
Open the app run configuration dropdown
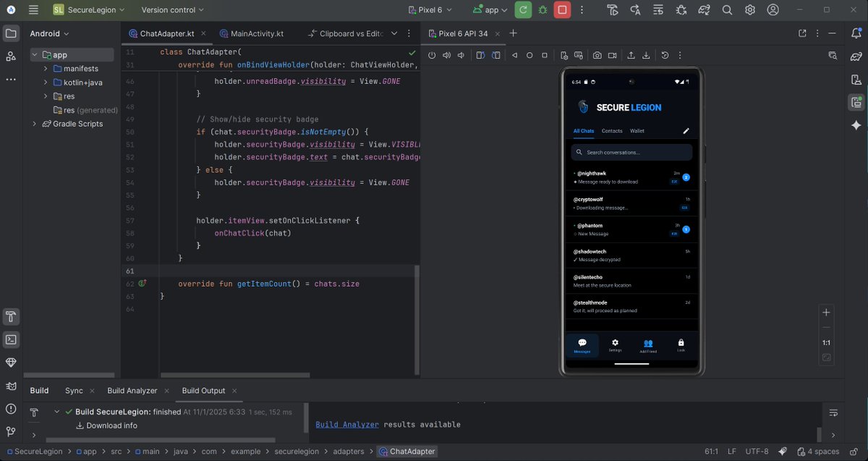[x=490, y=10]
